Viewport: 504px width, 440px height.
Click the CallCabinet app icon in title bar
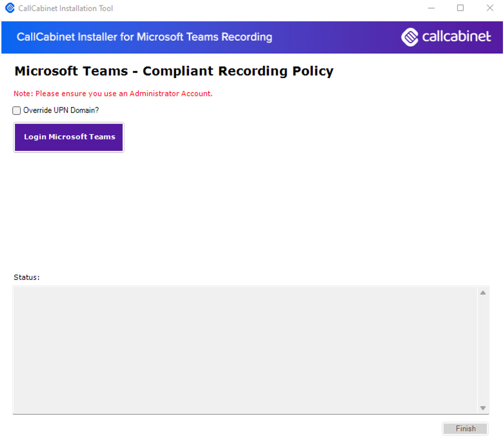pyautogui.click(x=10, y=8)
